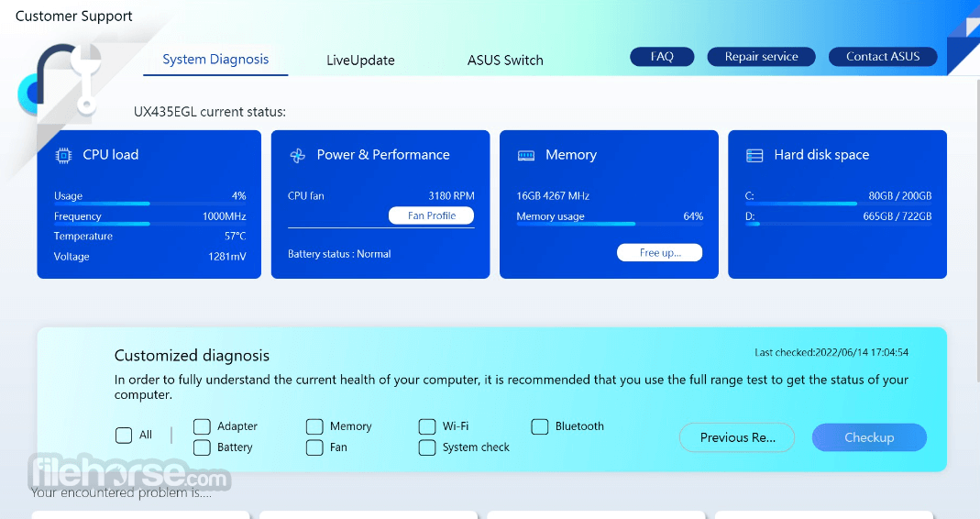The image size is (980, 519).
Task: Click the CPU chip icon
Action: [x=63, y=155]
